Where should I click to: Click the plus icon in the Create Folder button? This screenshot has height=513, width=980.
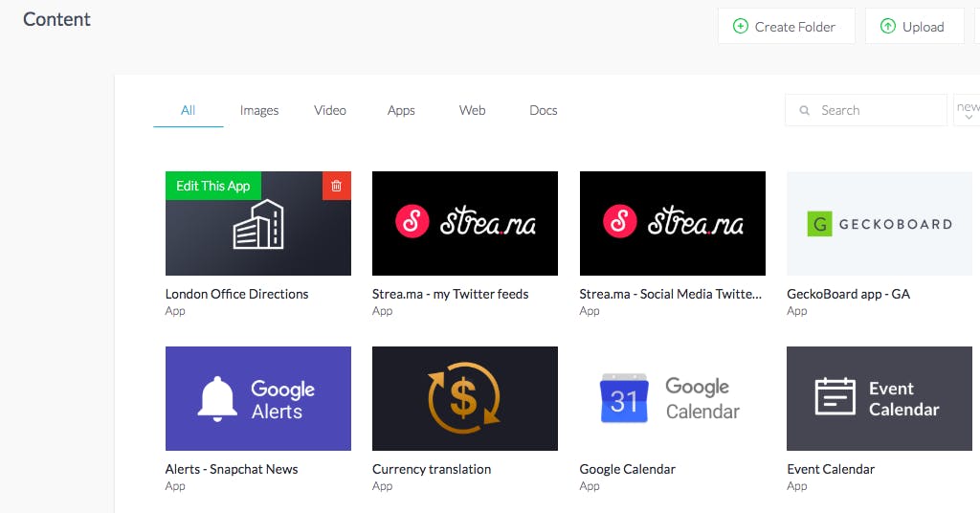[741, 26]
